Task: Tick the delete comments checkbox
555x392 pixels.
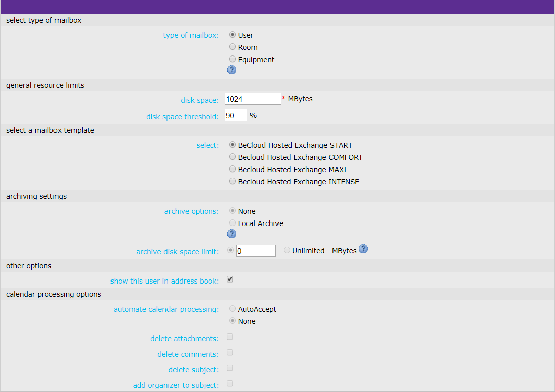Action: click(x=230, y=353)
